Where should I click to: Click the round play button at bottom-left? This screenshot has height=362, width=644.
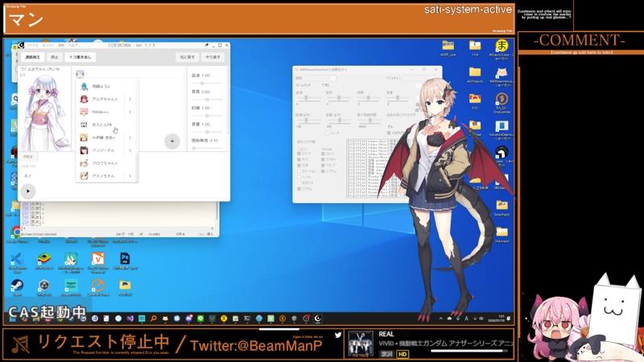(x=28, y=191)
